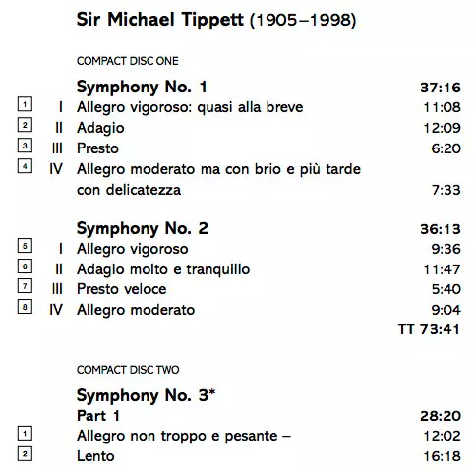Screen dimensions: 476x472
Task: Click the Lento duration 16:18
Action: tap(442, 456)
